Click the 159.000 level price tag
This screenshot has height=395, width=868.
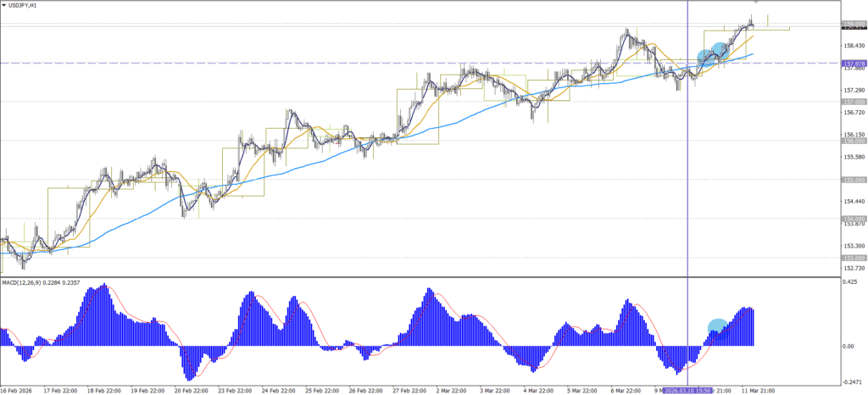854,24
